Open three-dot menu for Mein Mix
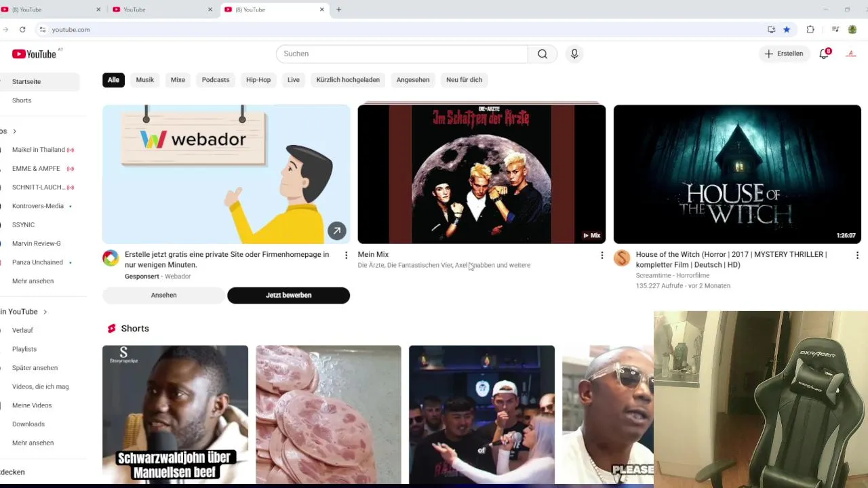The image size is (868, 488). pyautogui.click(x=601, y=256)
